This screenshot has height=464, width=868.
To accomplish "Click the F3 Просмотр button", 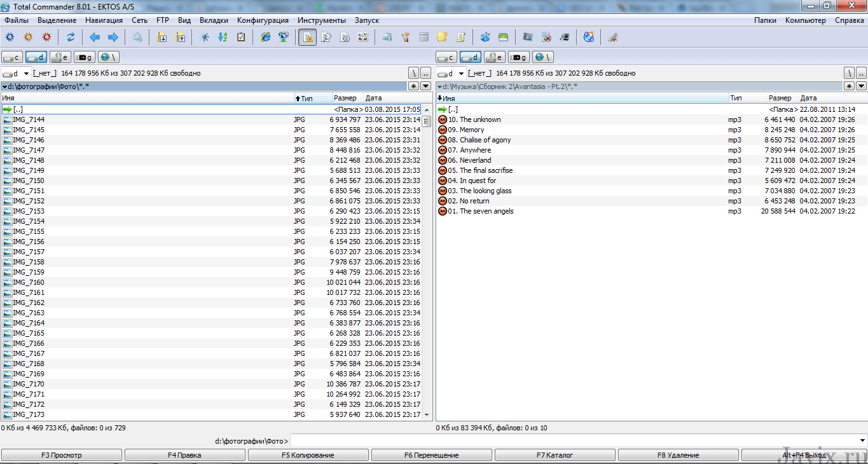I will [x=62, y=455].
